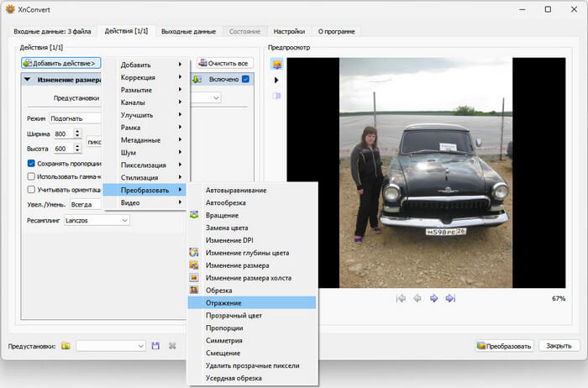Jump to the last preview image
Image resolution: width=588 pixels, height=388 pixels.
click(450, 298)
